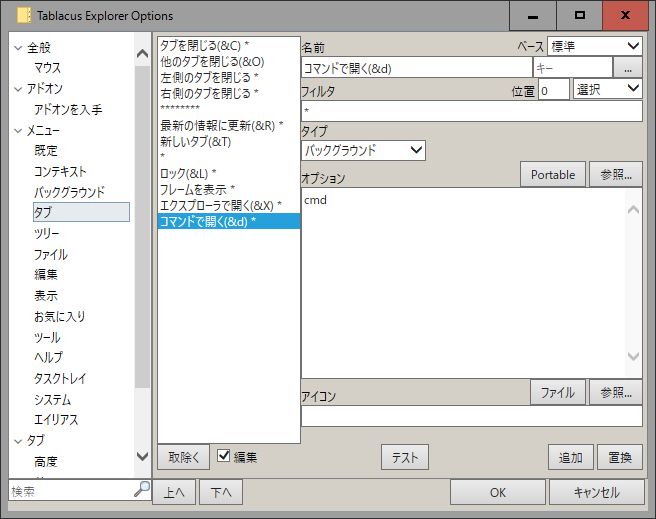Viewport: 656px width, 519px height.
Task: Toggle the 編集 checkbox
Action: (224, 457)
